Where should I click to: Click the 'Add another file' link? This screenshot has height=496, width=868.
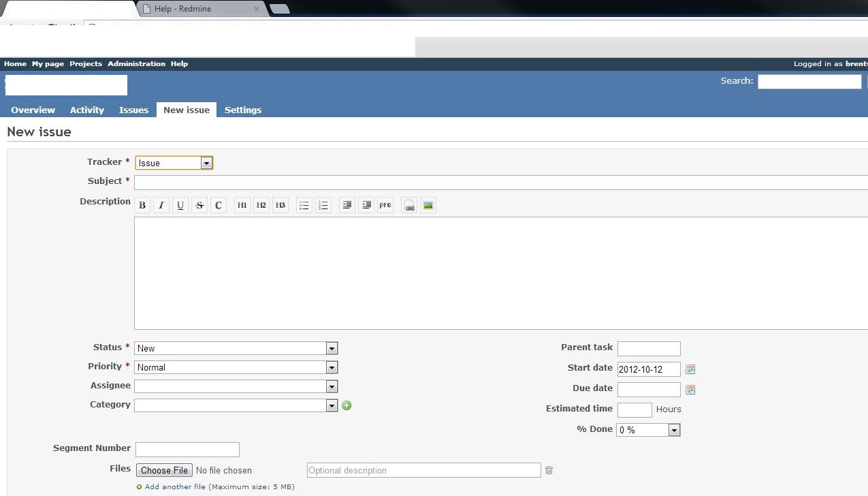click(175, 486)
